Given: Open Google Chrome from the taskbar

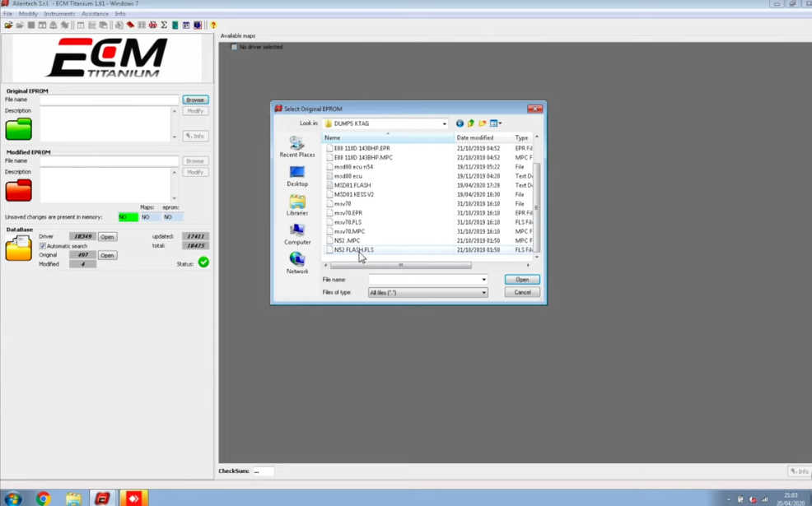Looking at the screenshot, I should pyautogui.click(x=44, y=499).
